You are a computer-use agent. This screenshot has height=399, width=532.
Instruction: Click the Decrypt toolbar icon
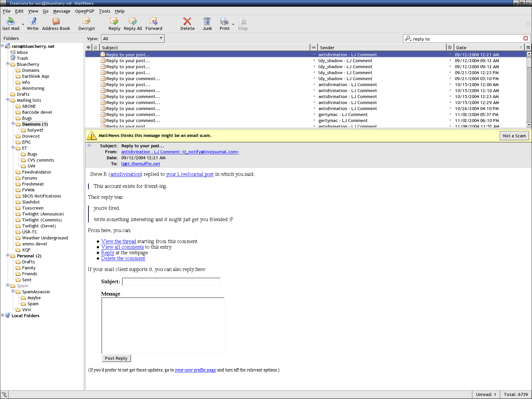[x=86, y=21]
